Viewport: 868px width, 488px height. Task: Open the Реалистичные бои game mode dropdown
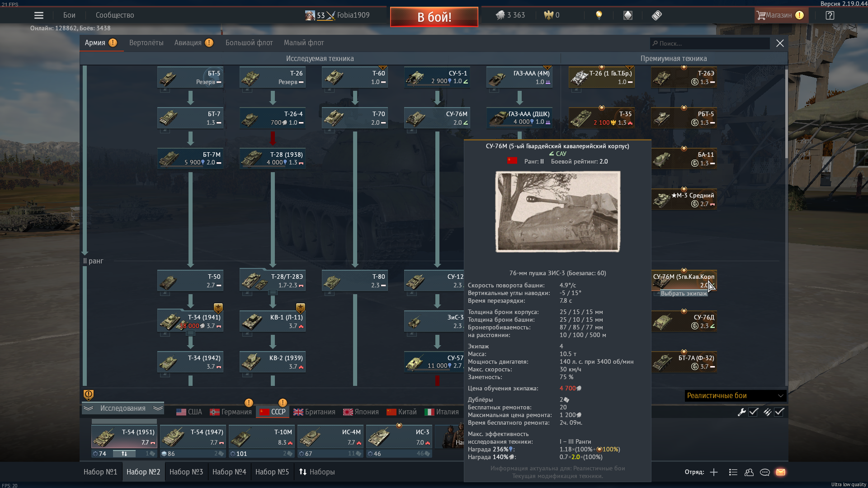(736, 396)
